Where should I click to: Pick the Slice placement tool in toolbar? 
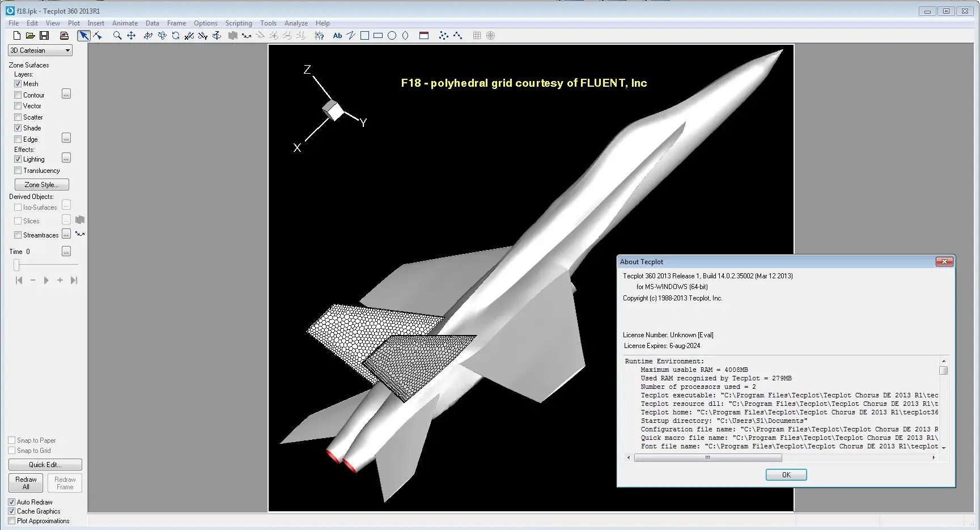tap(232, 35)
